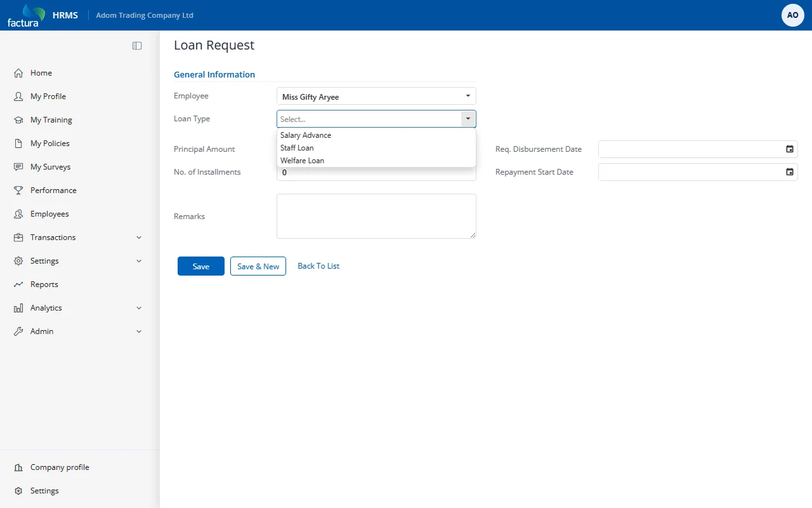
Task: Open the AO user avatar menu
Action: (x=793, y=15)
